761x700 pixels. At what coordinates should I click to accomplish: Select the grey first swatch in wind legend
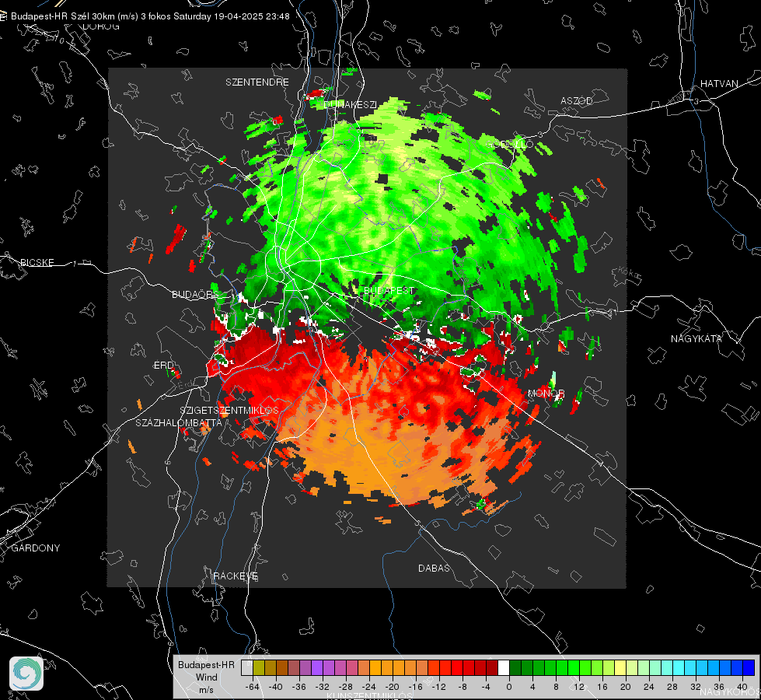(247, 667)
